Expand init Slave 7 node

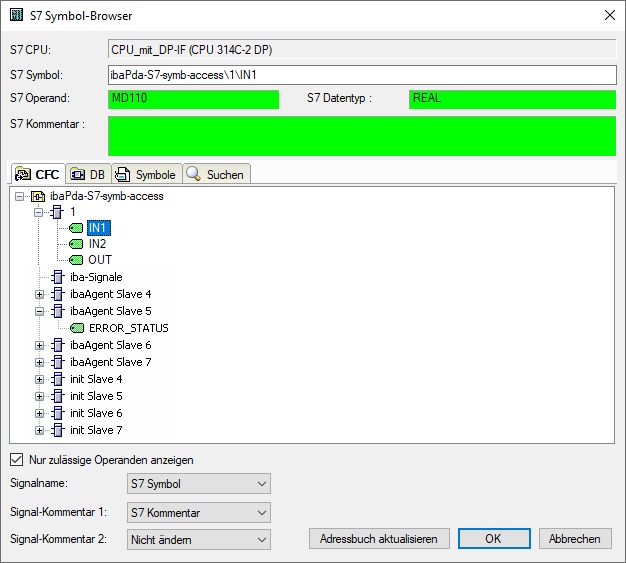[39, 430]
